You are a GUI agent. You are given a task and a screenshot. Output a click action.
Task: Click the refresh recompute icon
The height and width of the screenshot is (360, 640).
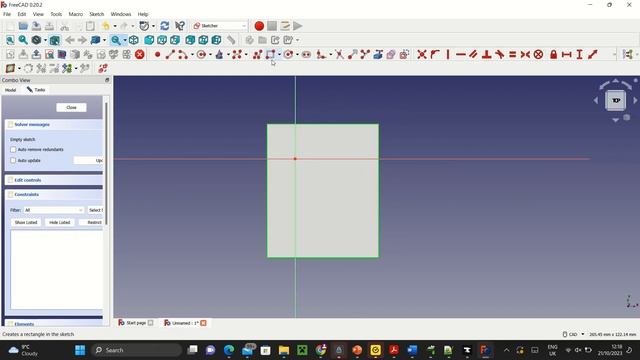(x=165, y=26)
